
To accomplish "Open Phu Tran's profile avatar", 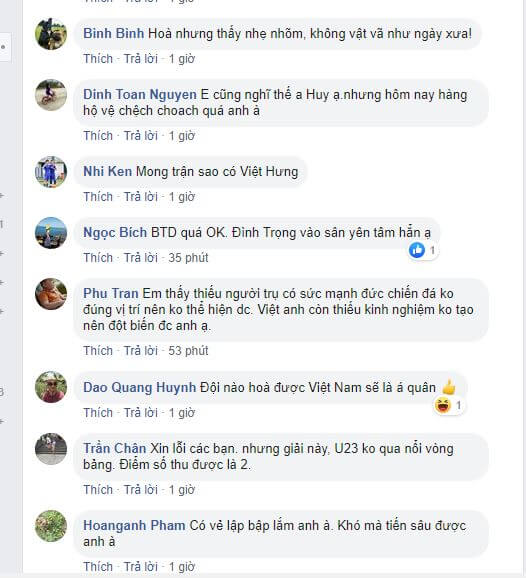I will tap(51, 294).
